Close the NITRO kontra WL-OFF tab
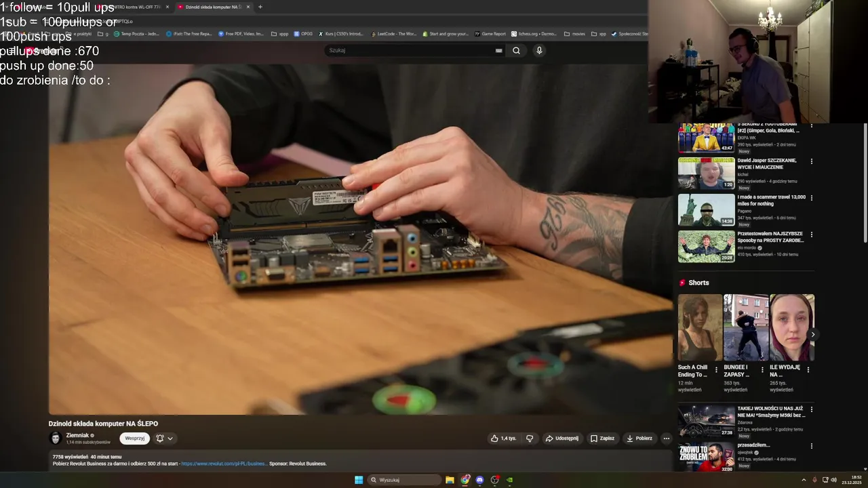This screenshot has height=488, width=868. (x=167, y=7)
